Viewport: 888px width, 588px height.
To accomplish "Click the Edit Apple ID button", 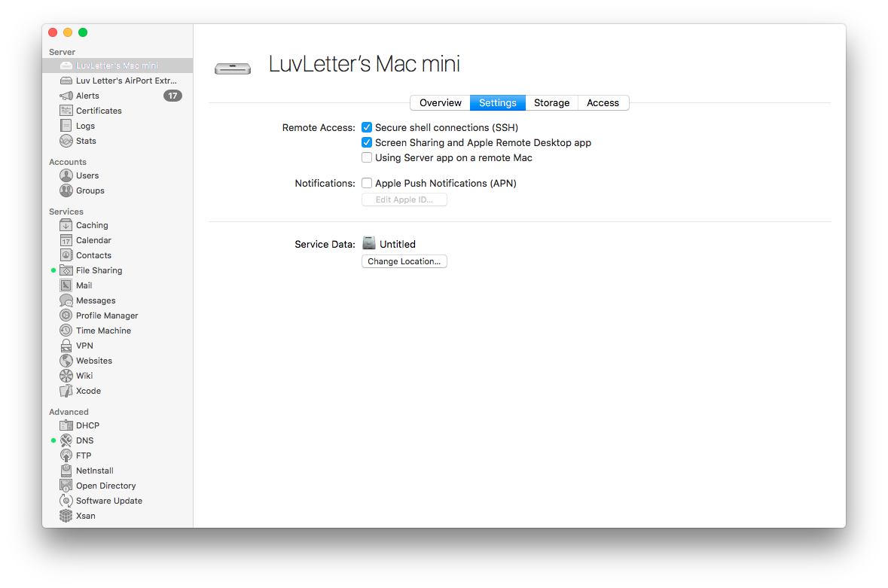I will (x=404, y=200).
